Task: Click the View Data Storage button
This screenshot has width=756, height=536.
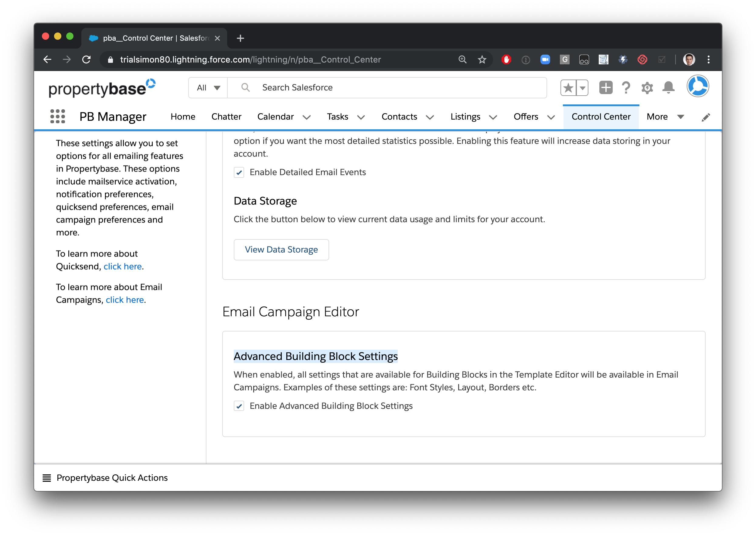Action: click(281, 249)
